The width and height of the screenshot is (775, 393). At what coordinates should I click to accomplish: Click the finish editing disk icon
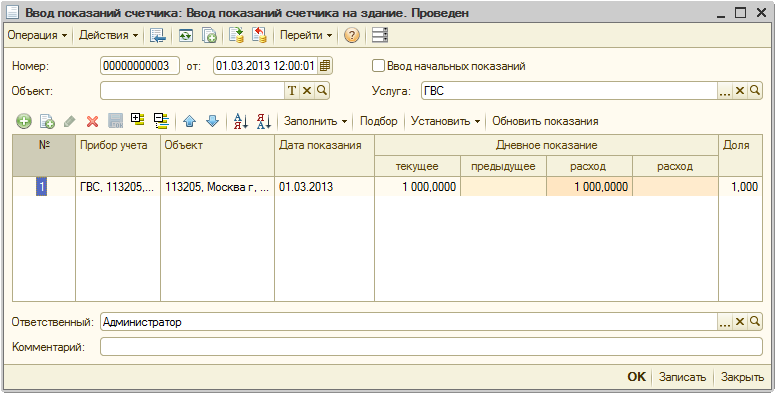[116, 121]
